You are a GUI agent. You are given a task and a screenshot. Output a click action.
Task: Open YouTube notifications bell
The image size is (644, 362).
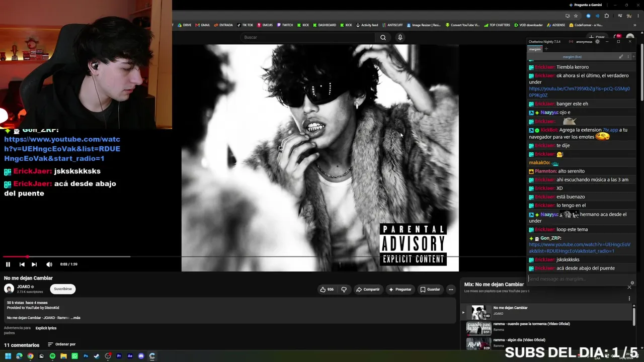tap(617, 37)
